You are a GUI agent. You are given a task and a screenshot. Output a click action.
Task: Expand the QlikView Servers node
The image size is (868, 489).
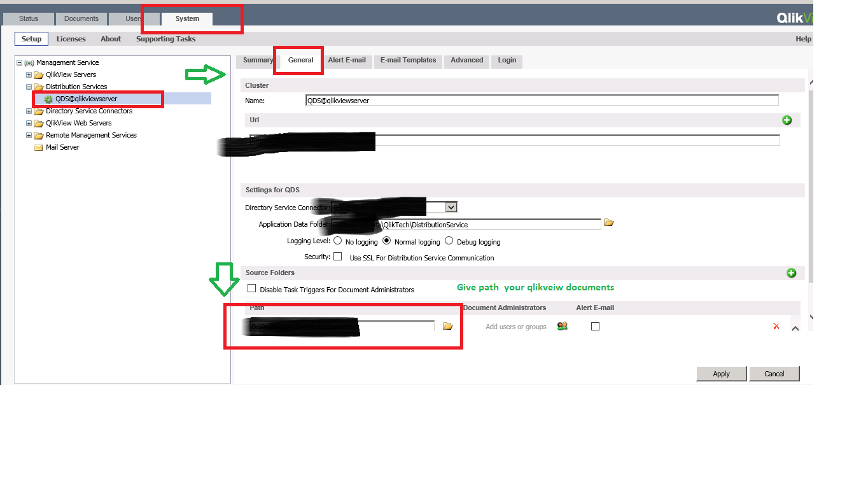pyautogui.click(x=29, y=74)
